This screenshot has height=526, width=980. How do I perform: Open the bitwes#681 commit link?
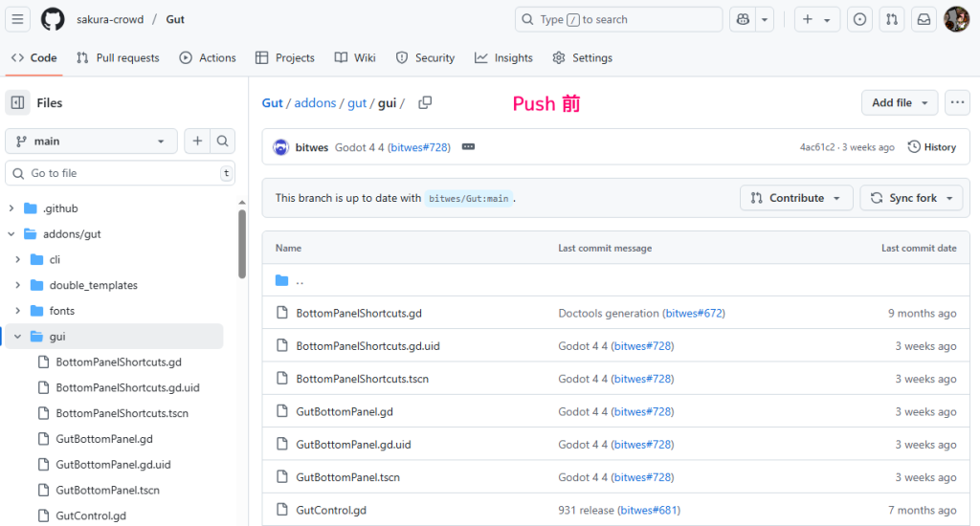649,511
